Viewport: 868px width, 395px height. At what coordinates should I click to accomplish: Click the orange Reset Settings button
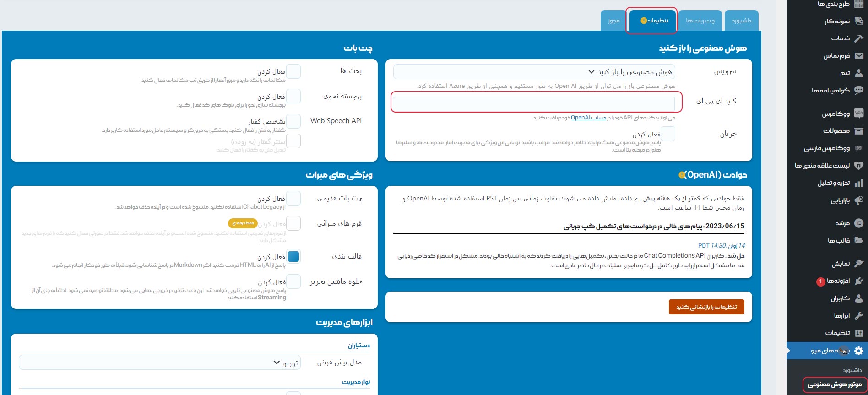[x=706, y=307]
